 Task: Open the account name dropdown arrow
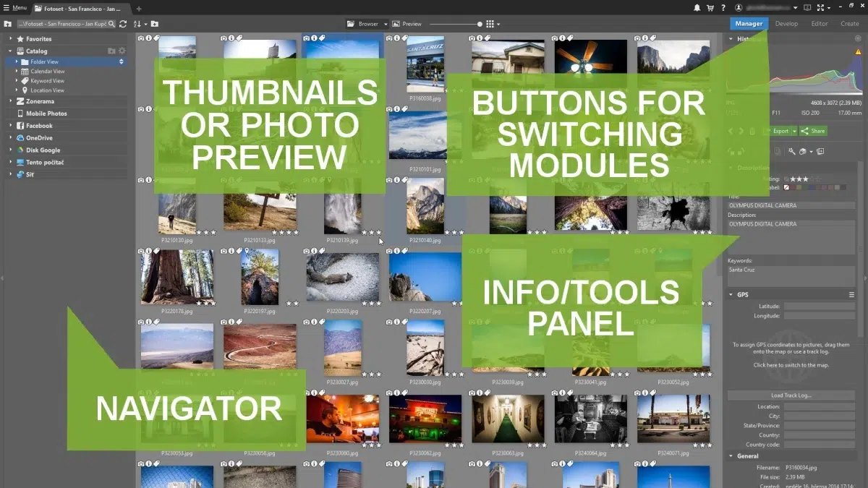tap(796, 8)
